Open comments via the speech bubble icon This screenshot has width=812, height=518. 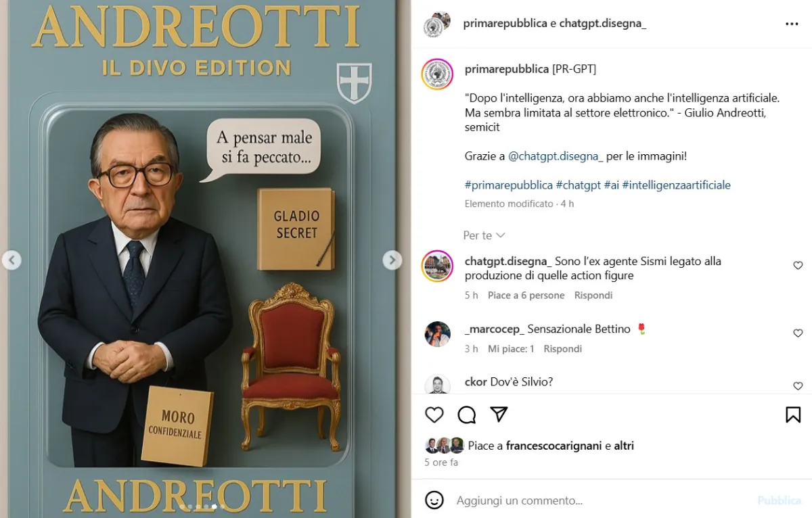(466, 415)
